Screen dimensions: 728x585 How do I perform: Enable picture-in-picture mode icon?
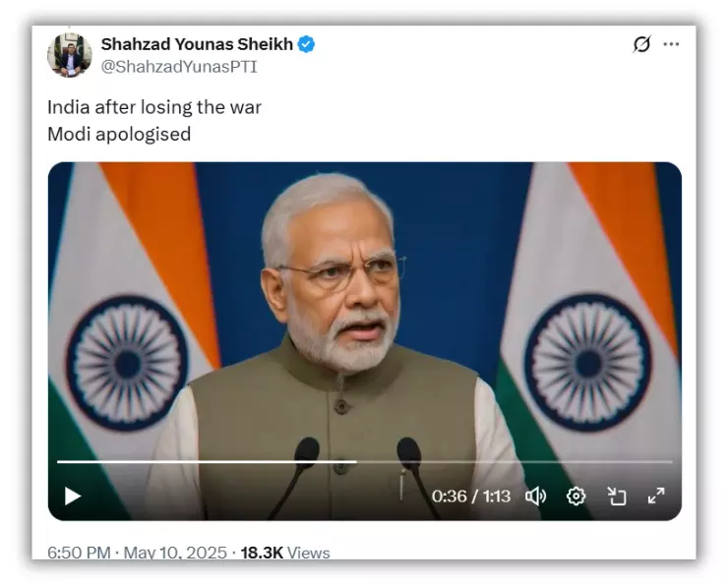[617, 496]
